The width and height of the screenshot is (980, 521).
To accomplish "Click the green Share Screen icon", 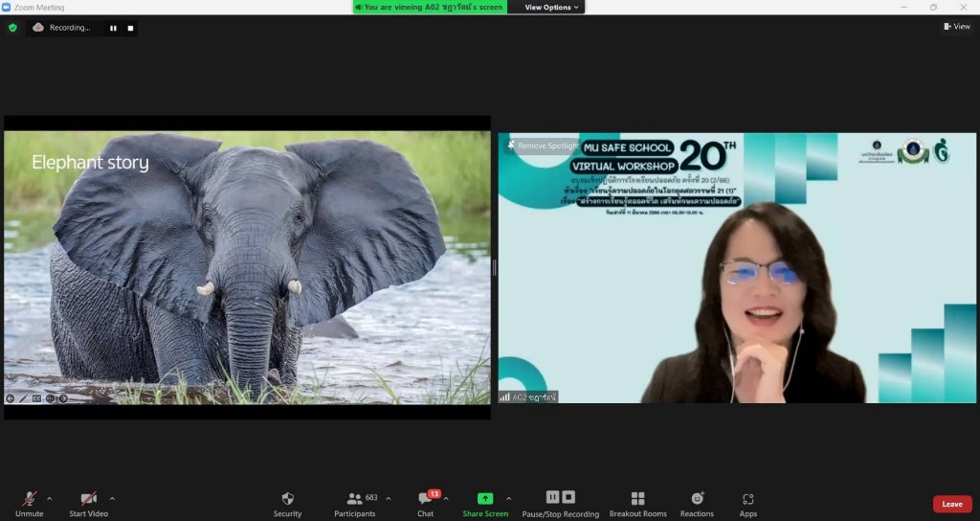I will [x=485, y=499].
